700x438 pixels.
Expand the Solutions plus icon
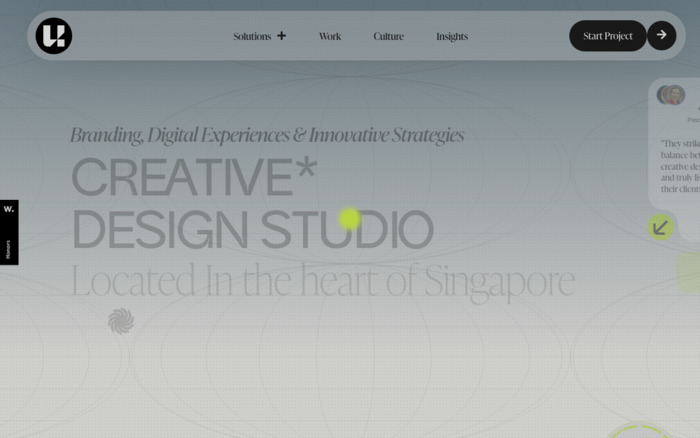pyautogui.click(x=281, y=36)
